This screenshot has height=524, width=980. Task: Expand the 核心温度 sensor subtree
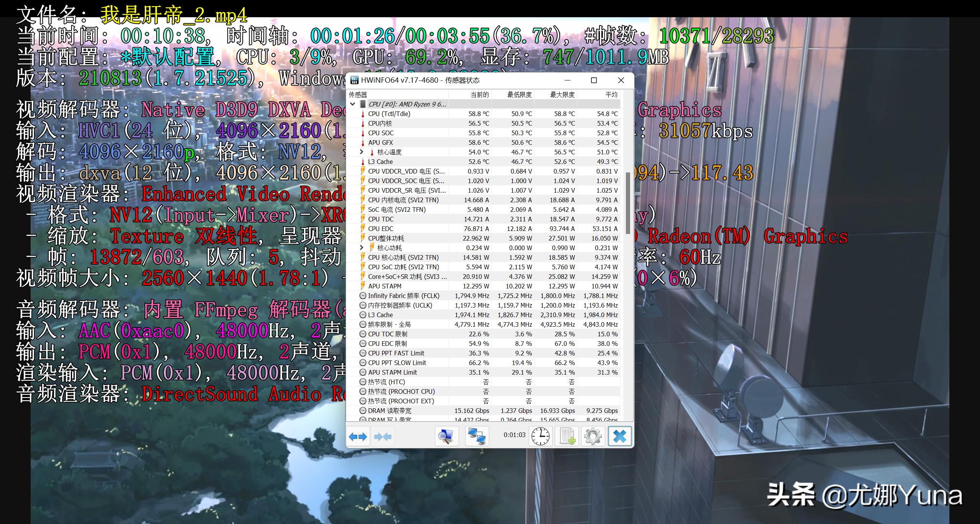click(361, 152)
